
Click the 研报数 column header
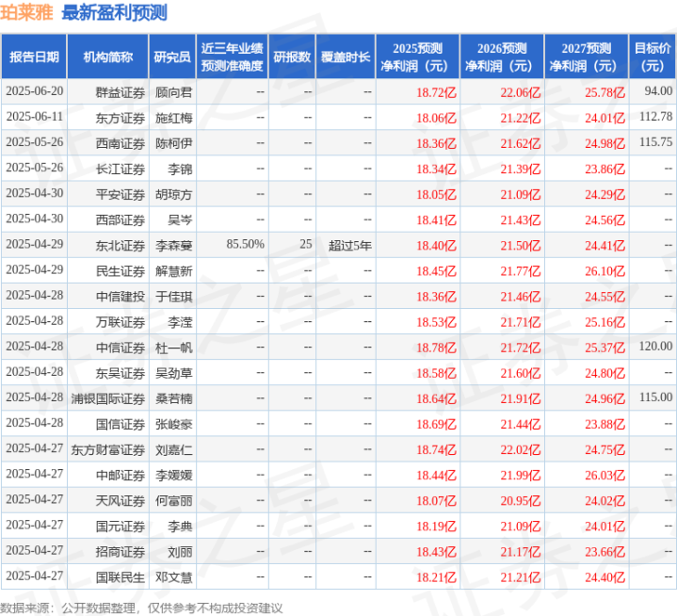(292, 57)
